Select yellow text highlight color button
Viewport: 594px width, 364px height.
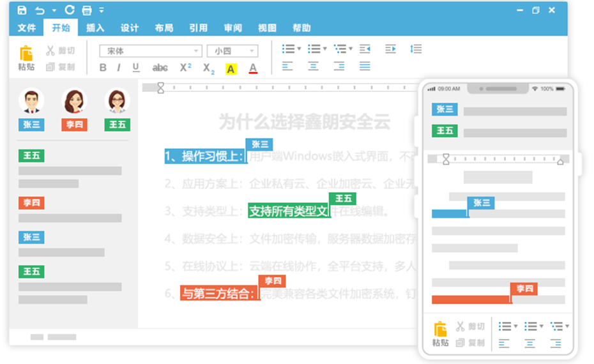coord(231,68)
